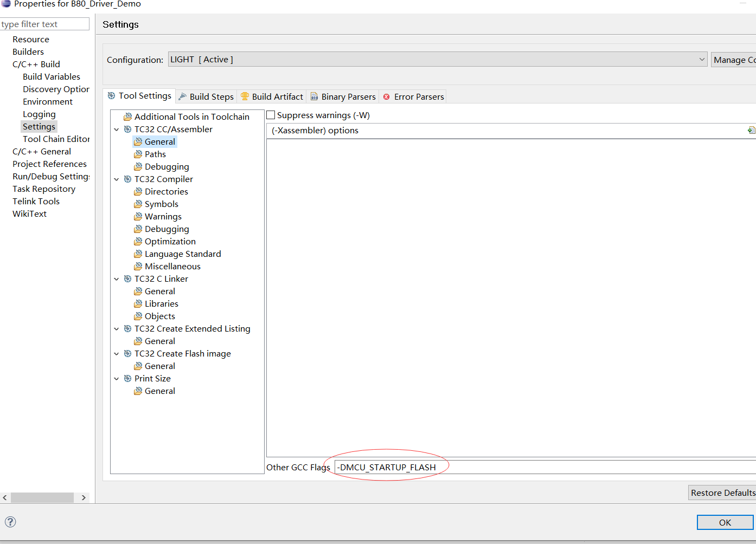Click the Paths option icon under CC/Assembler
Image resolution: width=756 pixels, height=544 pixels.
[x=138, y=154]
